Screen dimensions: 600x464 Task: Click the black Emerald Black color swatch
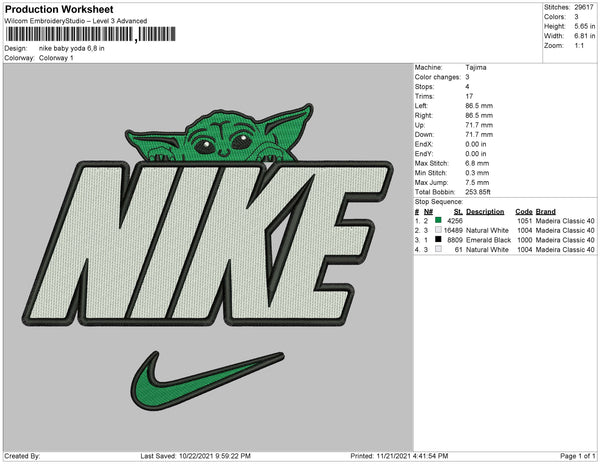click(438, 239)
